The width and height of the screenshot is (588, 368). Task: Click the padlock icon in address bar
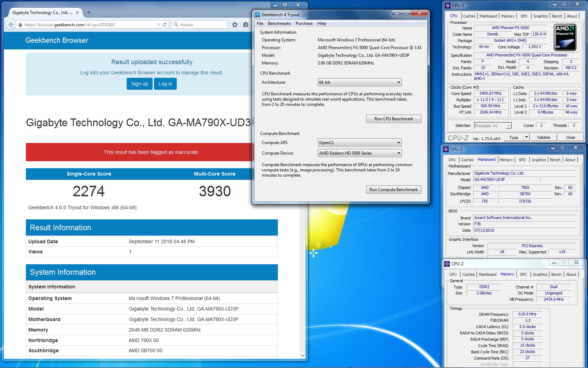[20, 25]
